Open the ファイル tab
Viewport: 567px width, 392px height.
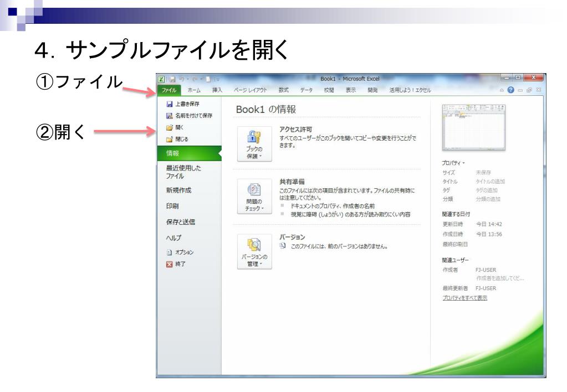[169, 90]
